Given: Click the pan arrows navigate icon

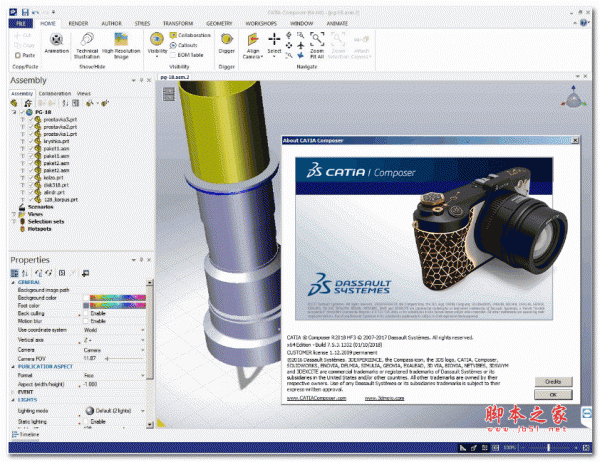Looking at the screenshot, I should (x=289, y=46).
